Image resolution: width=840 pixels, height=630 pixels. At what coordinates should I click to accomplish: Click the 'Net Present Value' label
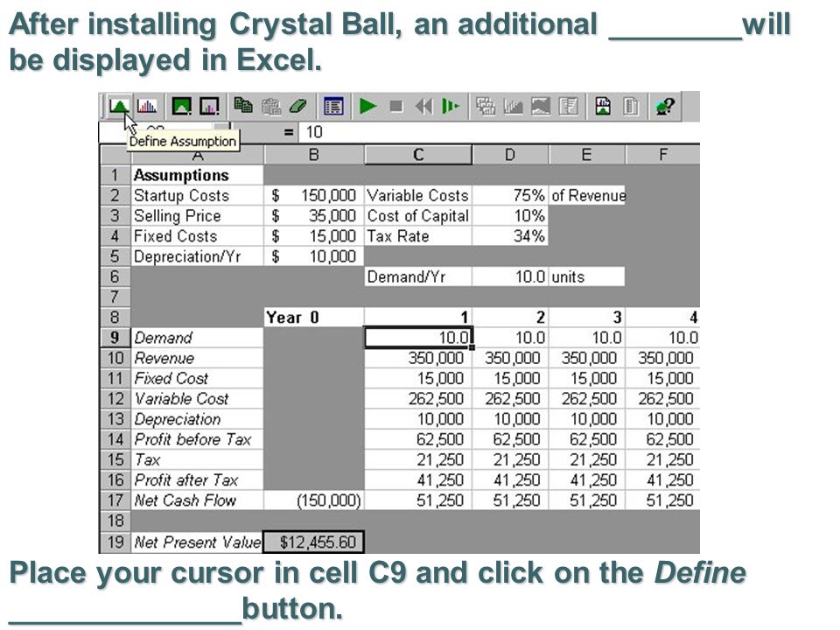(x=197, y=542)
